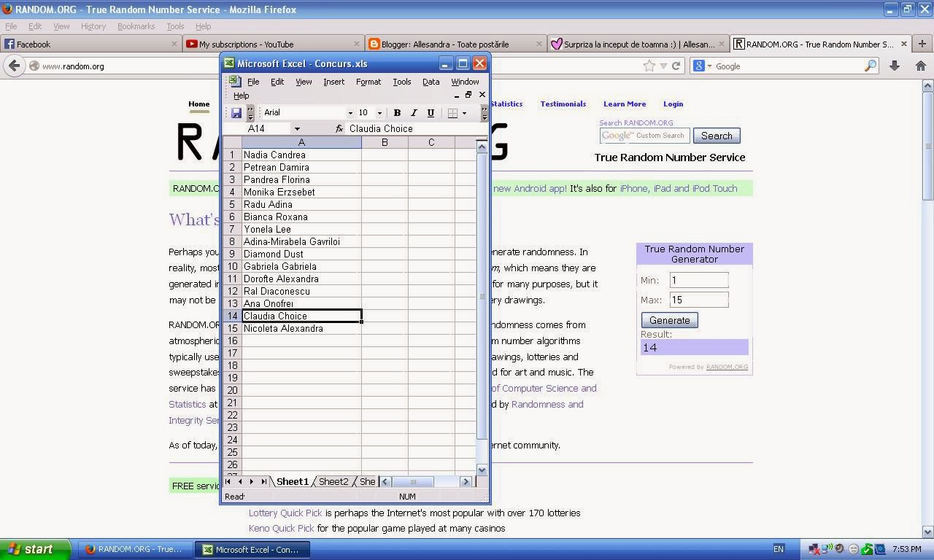Viewport: 934px width, 560px height.
Task: Open the Lottery Quick Pick link
Action: (x=285, y=513)
